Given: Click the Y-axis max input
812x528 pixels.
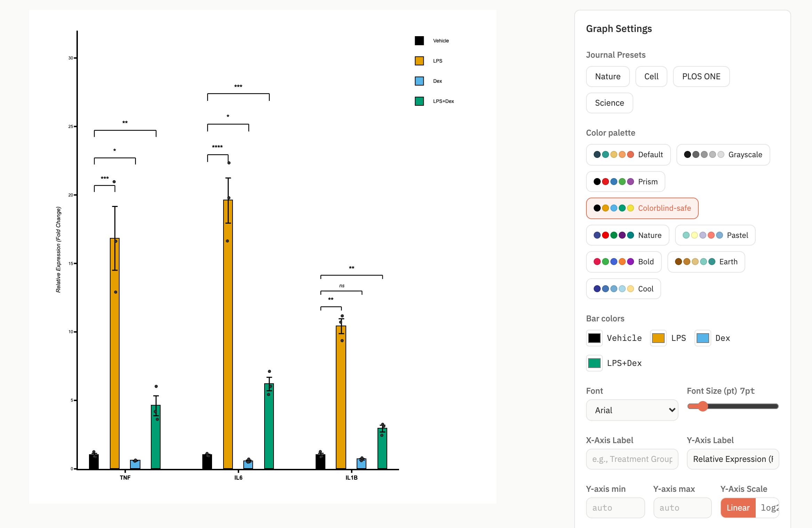Looking at the screenshot, I should click(x=682, y=508).
